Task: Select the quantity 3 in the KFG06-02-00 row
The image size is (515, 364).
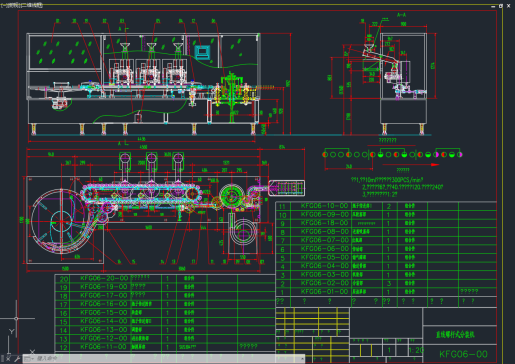Action: [389, 283]
